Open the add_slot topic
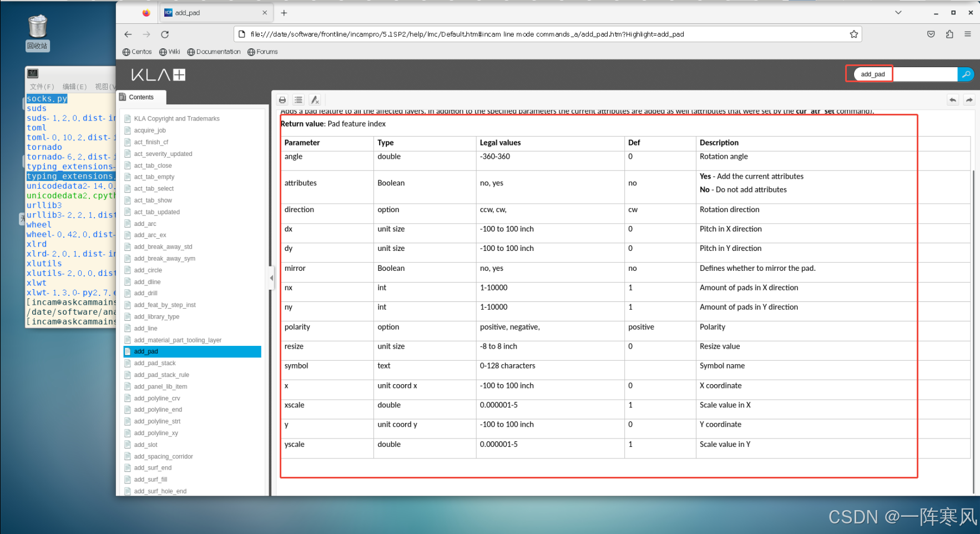980x534 pixels. (145, 445)
